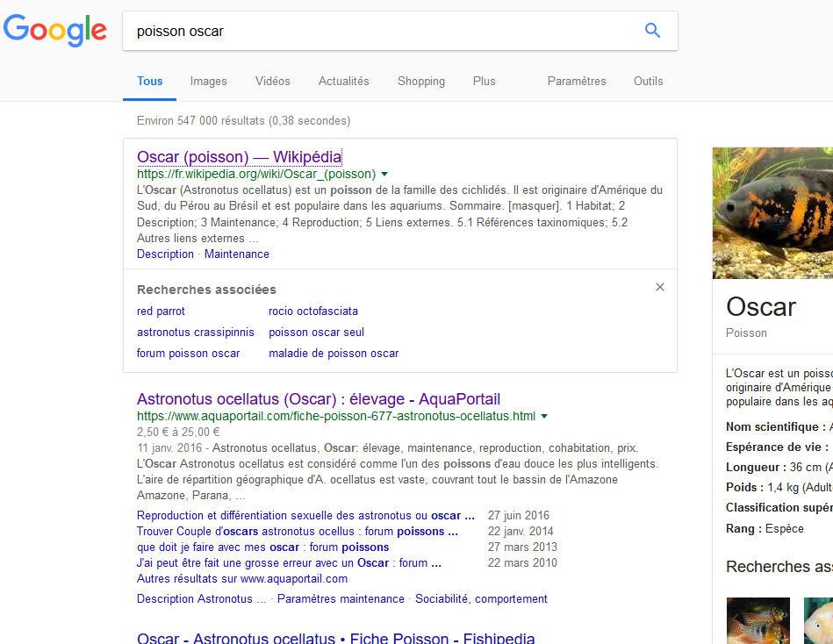
Task: Click the 'Poisson' subtitle under Oscar
Action: [x=746, y=333]
